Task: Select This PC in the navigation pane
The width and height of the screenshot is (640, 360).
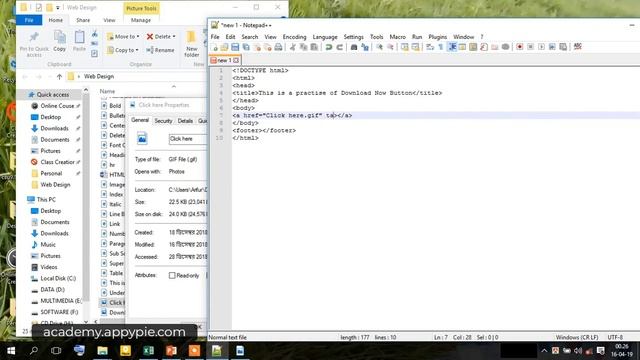Action: 46,199
